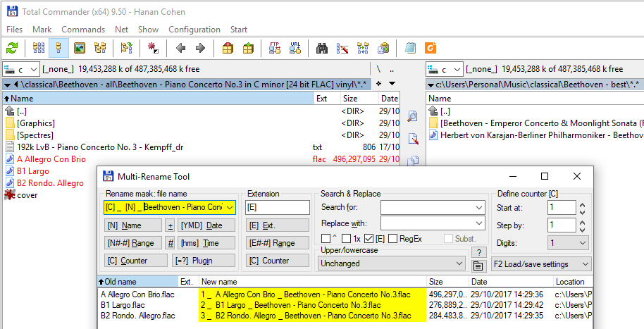644x329 pixels.
Task: Open left panel directory history arrow
Action: (x=392, y=84)
